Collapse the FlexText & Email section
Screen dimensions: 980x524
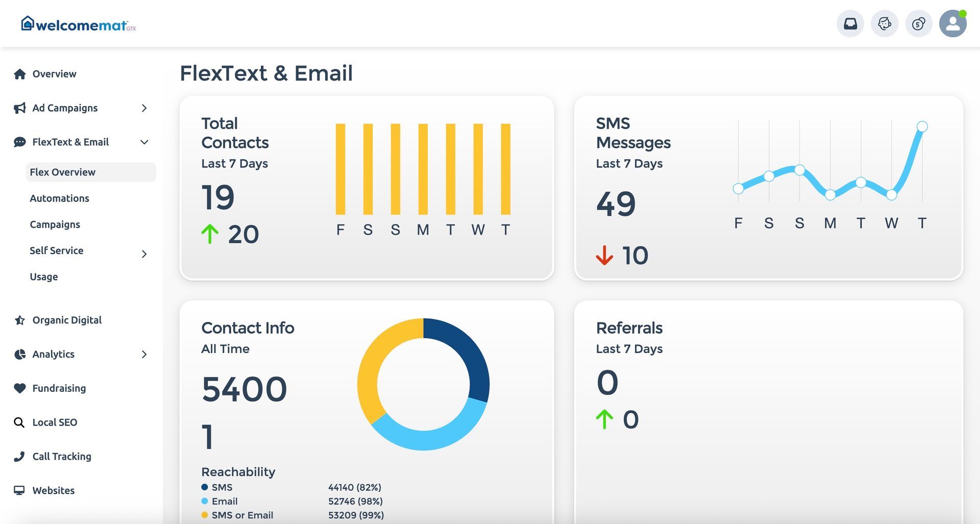pos(144,142)
